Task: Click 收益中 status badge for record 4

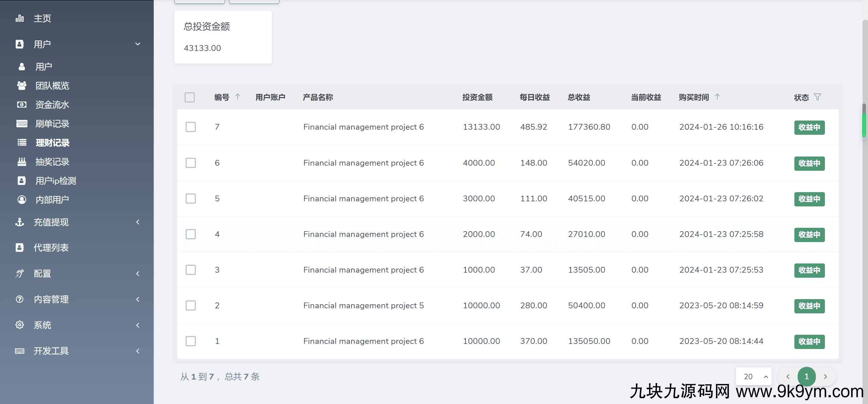Action: [809, 235]
